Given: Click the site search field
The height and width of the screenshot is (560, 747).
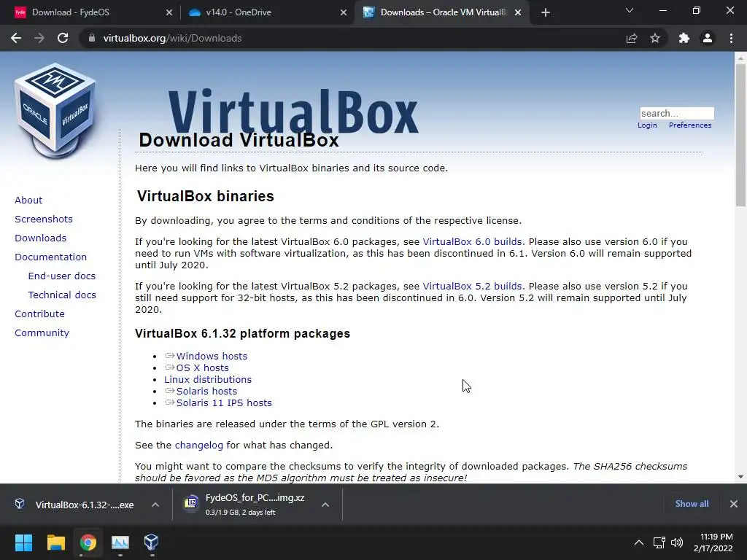Looking at the screenshot, I should [x=677, y=113].
